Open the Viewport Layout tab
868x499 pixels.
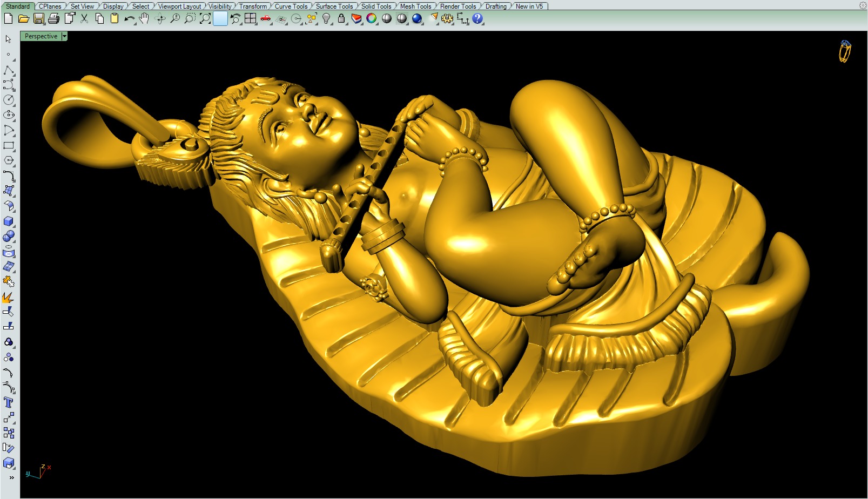pos(179,6)
